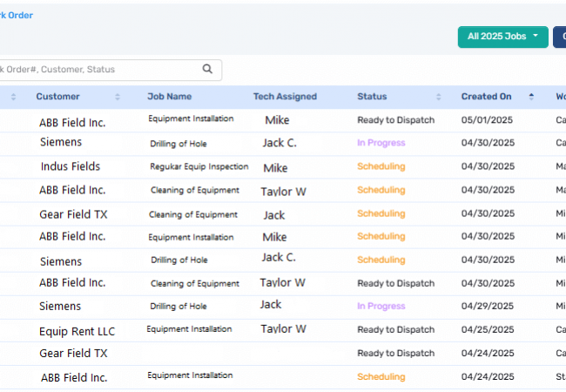Click Jack tech in 04/29/2025 row
566x392 pixels.
271,304
